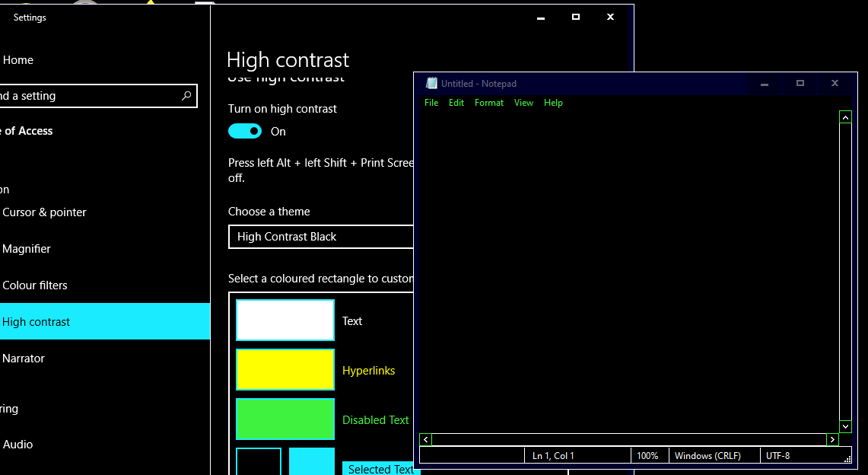Viewport: 868px width, 475px height.
Task: Click Notepad horizontal scroll left arrow
Action: point(426,439)
